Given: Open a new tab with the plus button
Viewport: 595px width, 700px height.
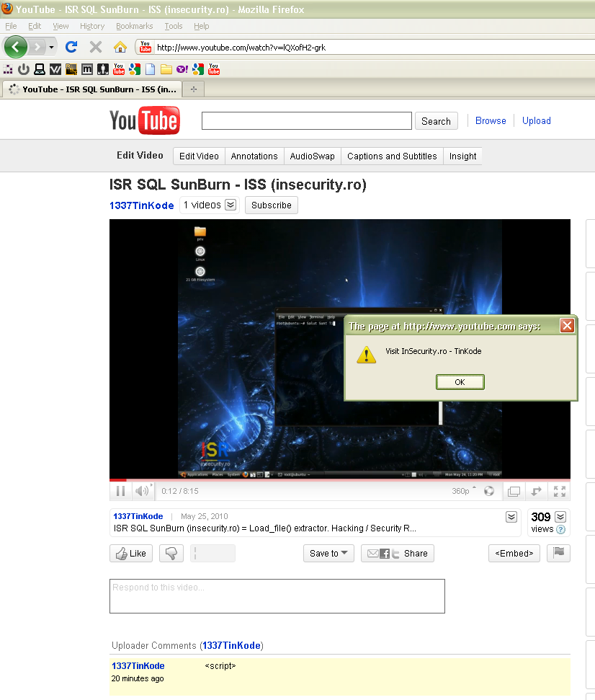Looking at the screenshot, I should (194, 89).
